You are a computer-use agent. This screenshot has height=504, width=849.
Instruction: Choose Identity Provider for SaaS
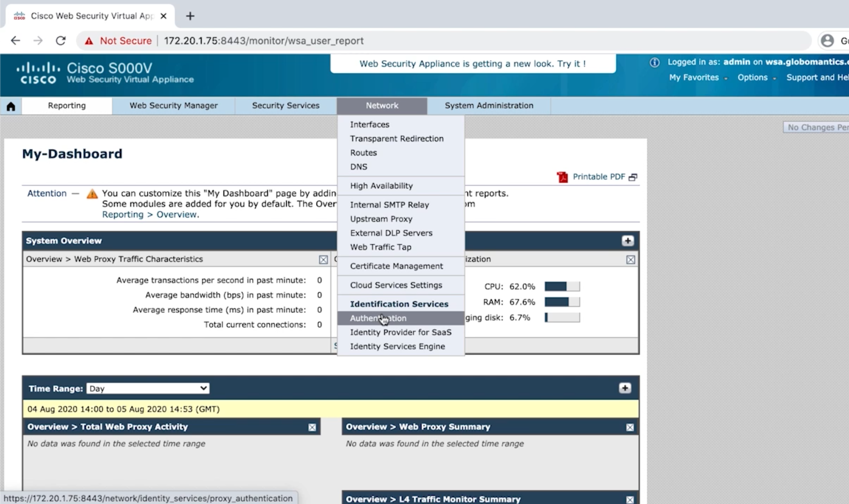coord(401,332)
